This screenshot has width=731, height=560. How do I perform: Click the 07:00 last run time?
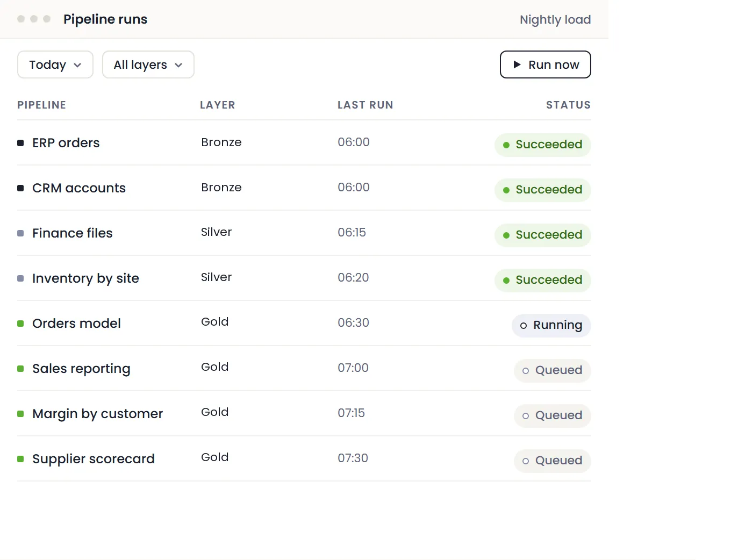click(x=353, y=368)
